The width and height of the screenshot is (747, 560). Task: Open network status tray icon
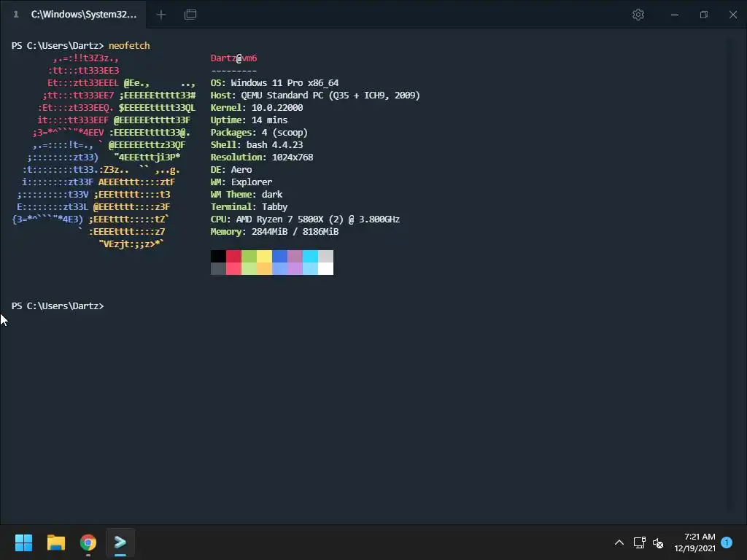coord(639,542)
